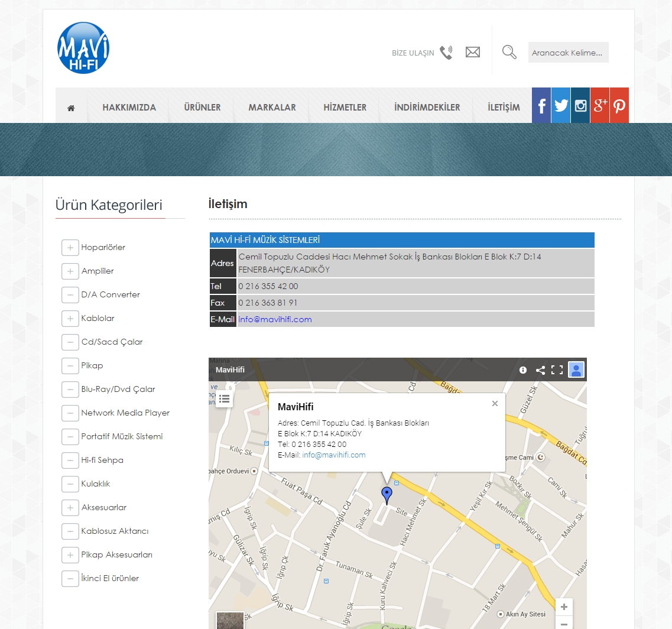Click the email link in map popup
The image size is (672, 629).
coord(334,455)
